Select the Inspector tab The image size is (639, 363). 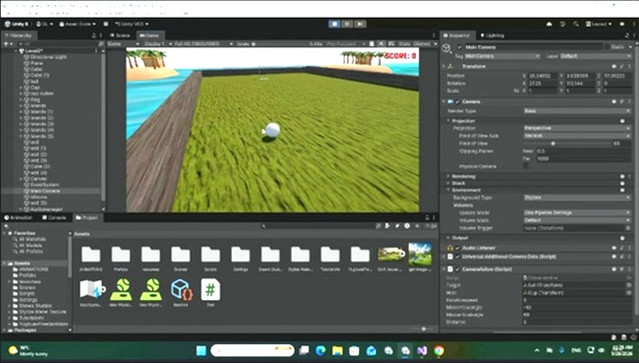click(x=457, y=35)
